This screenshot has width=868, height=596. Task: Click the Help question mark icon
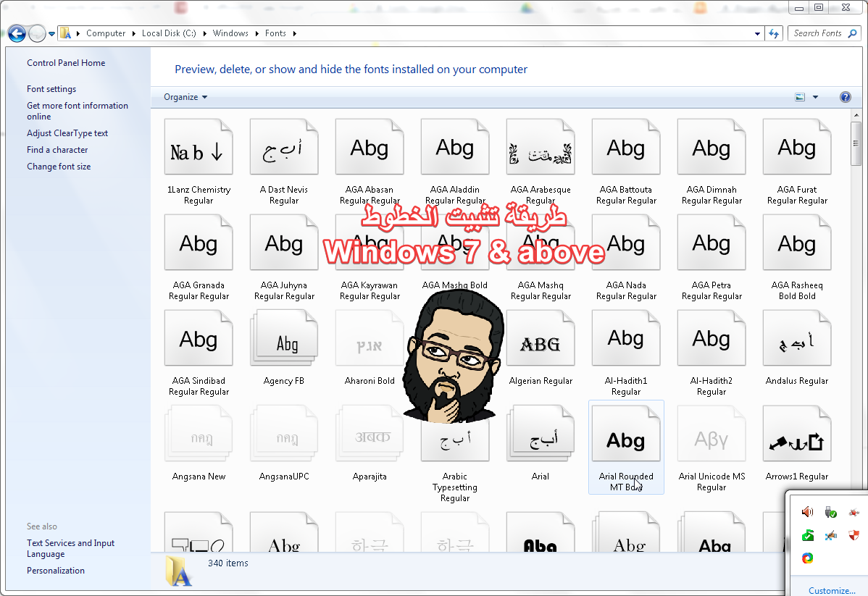pyautogui.click(x=846, y=97)
